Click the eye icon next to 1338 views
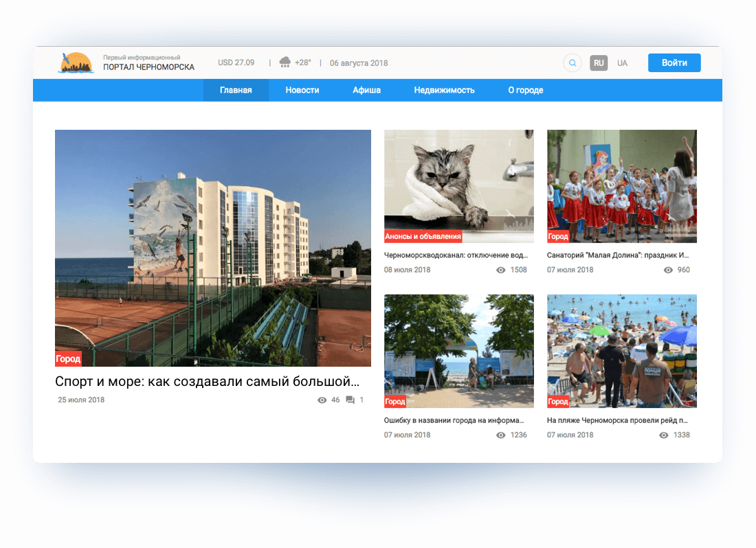The width and height of the screenshot is (756, 548). [663, 435]
